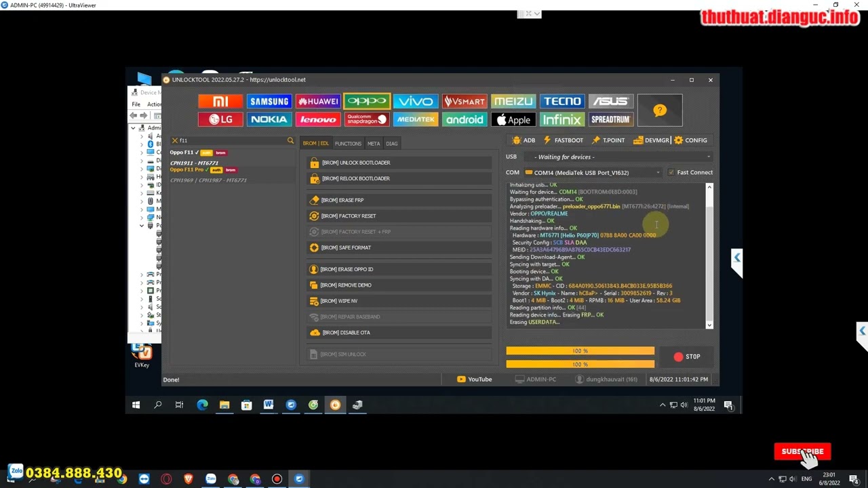The image size is (868, 488).
Task: Open the EVKey desktop shortcut
Action: [x=142, y=356]
